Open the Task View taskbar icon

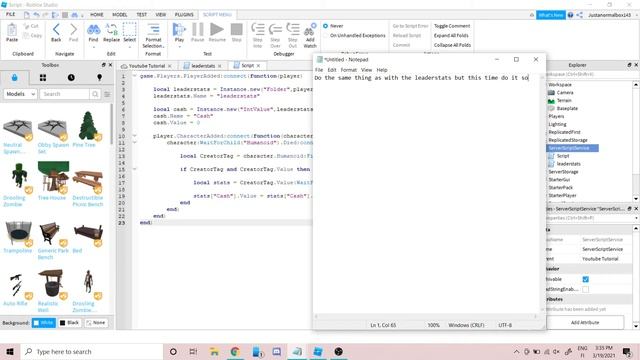click(193, 351)
